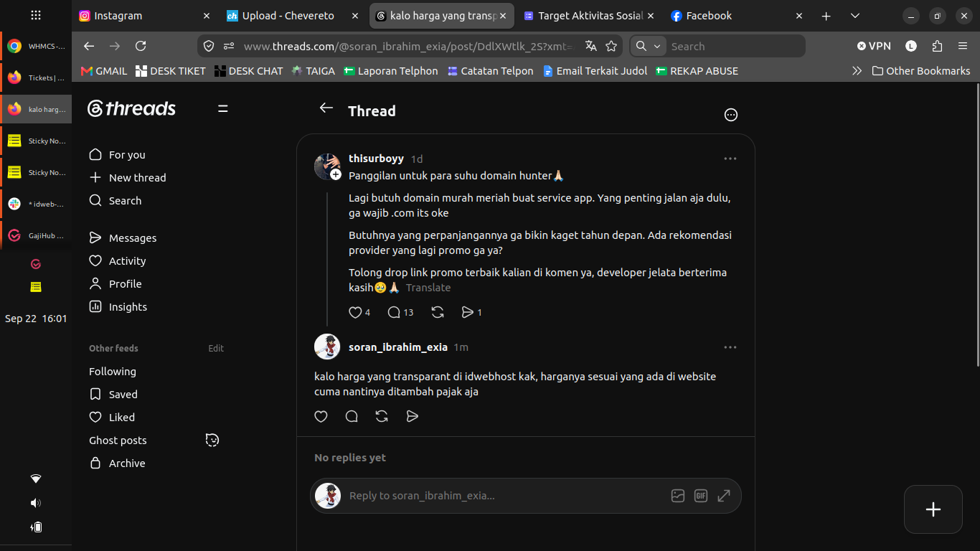
Task: Click the GIF icon in reply box
Action: 701,496
